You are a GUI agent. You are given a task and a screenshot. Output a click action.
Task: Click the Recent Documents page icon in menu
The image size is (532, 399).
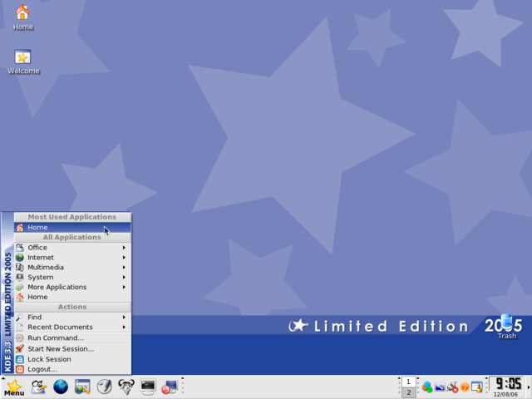click(x=20, y=327)
